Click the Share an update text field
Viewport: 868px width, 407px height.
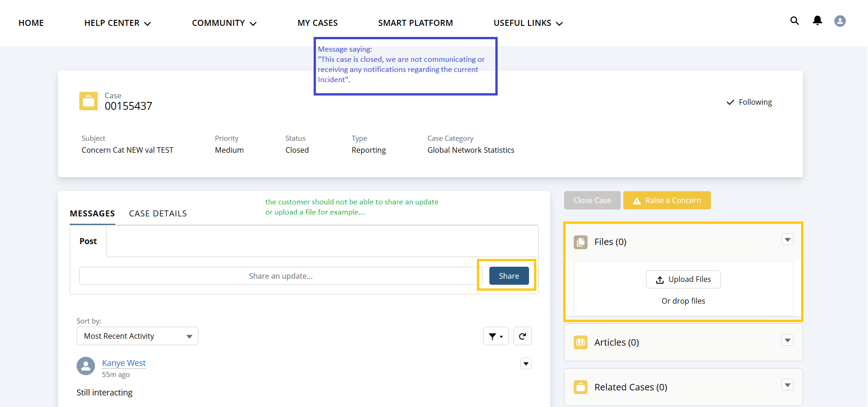coord(280,276)
